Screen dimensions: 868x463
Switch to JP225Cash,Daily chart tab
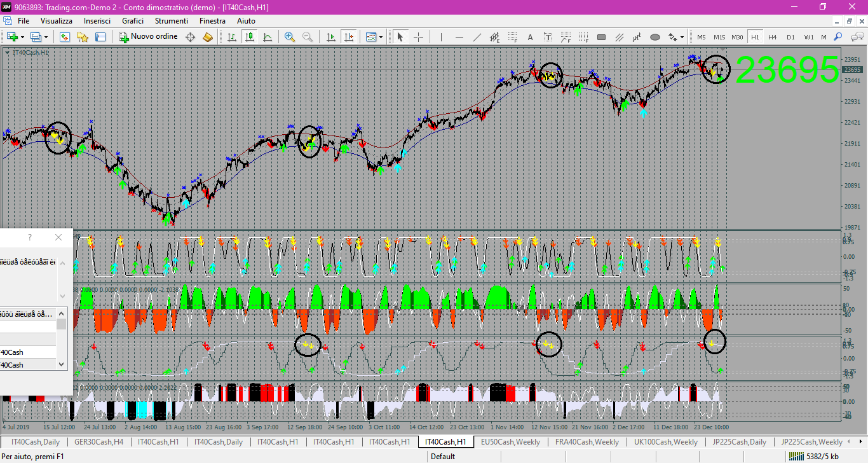(739, 442)
